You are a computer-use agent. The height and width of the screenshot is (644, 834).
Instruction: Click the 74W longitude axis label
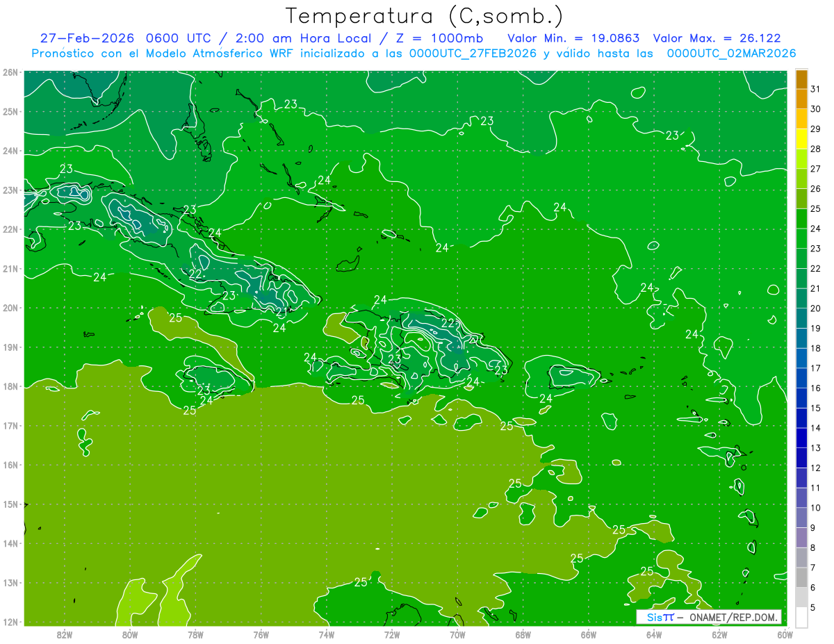pyautogui.click(x=326, y=634)
